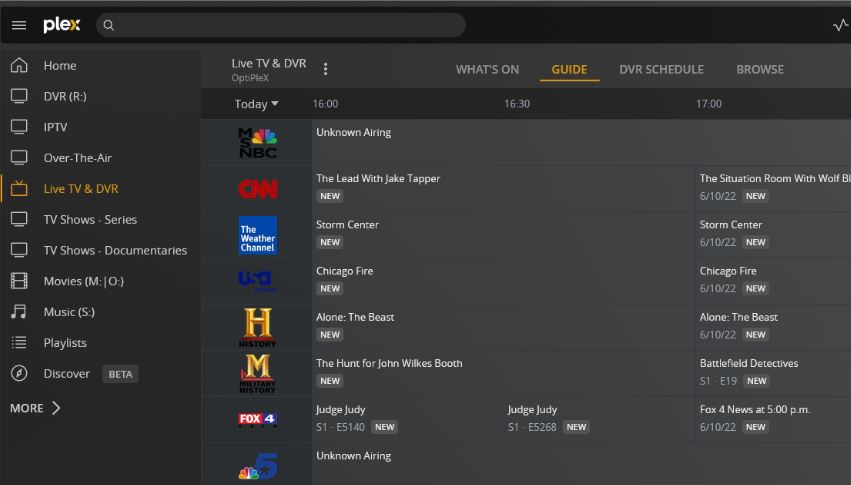Open the Live TV & DVR three-dot menu
Image resolution: width=851 pixels, height=485 pixels.
[x=325, y=69]
